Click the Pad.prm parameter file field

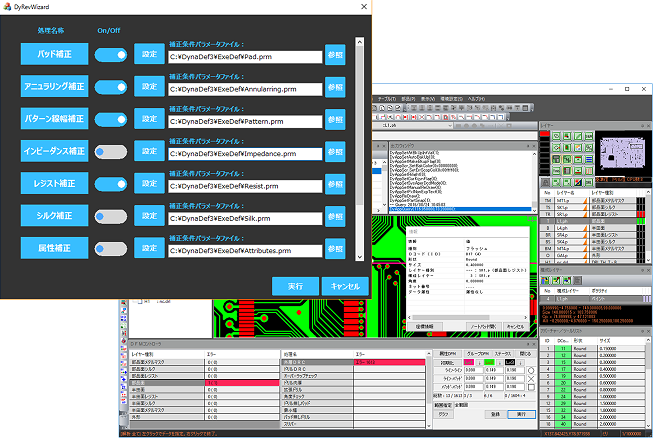[x=243, y=58]
